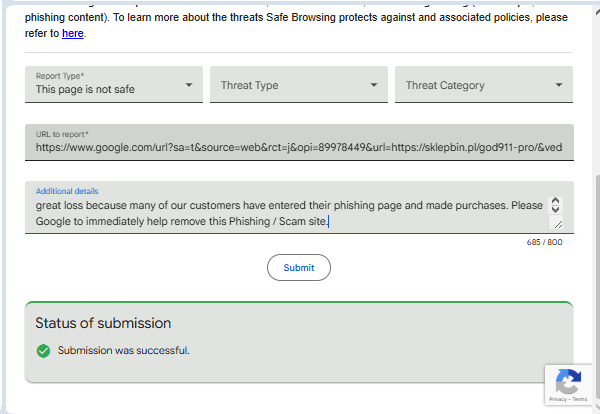Open the reCAPTCHA Privacy link
The width and height of the screenshot is (600, 414).
point(556,399)
